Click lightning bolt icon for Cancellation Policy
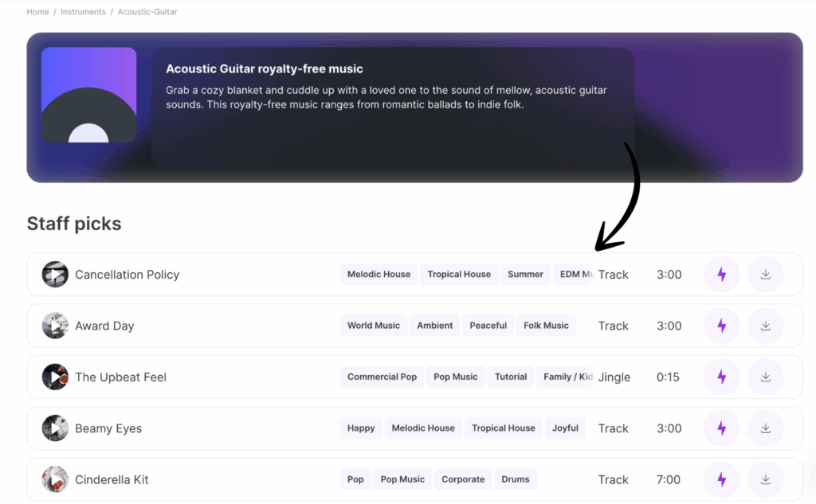The height and width of the screenshot is (504, 816). [x=721, y=275]
